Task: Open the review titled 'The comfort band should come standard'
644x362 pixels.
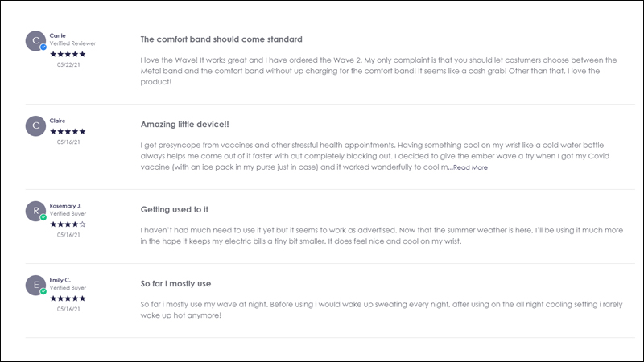Action: (x=221, y=39)
